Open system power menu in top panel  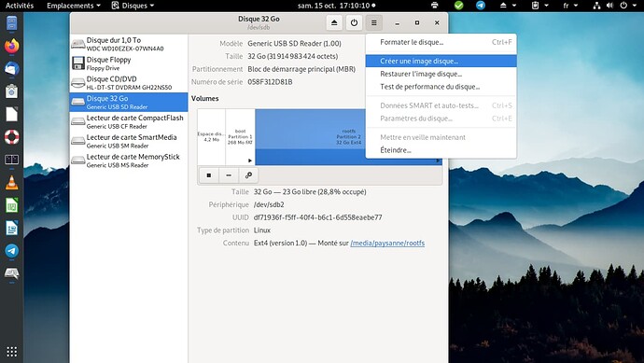pyautogui.click(x=627, y=6)
